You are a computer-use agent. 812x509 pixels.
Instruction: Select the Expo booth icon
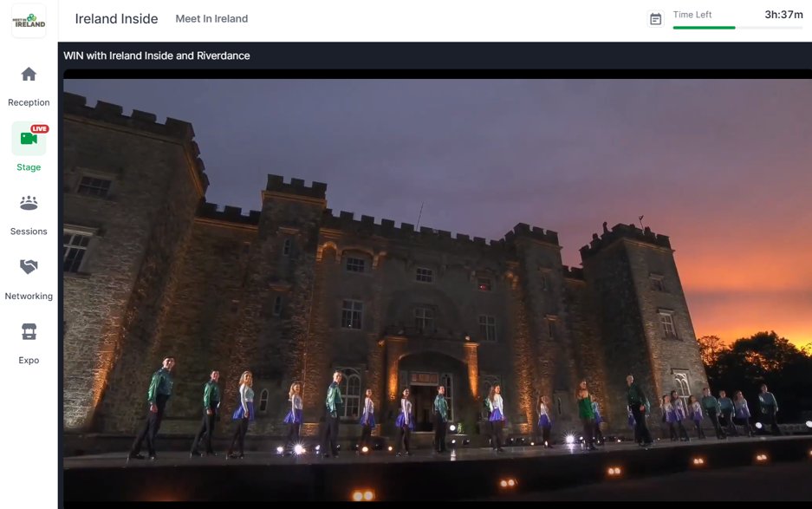29,332
